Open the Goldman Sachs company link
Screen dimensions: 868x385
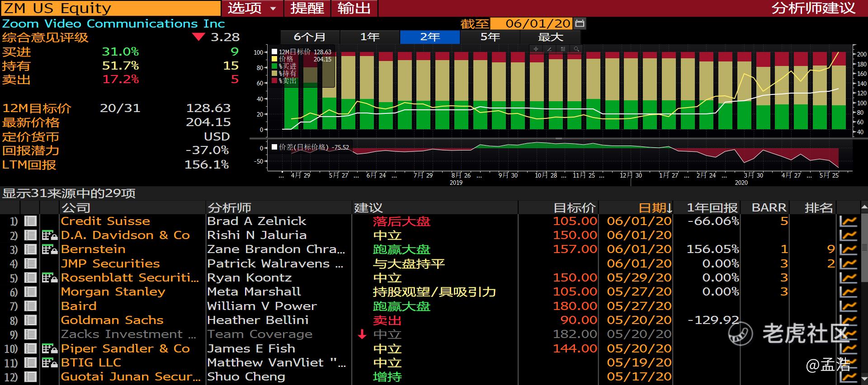tap(112, 320)
